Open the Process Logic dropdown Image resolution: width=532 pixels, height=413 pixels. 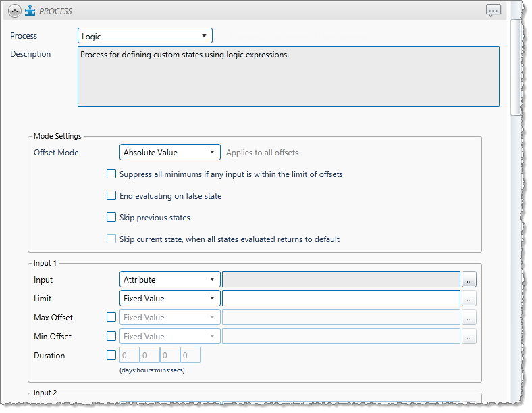point(145,36)
